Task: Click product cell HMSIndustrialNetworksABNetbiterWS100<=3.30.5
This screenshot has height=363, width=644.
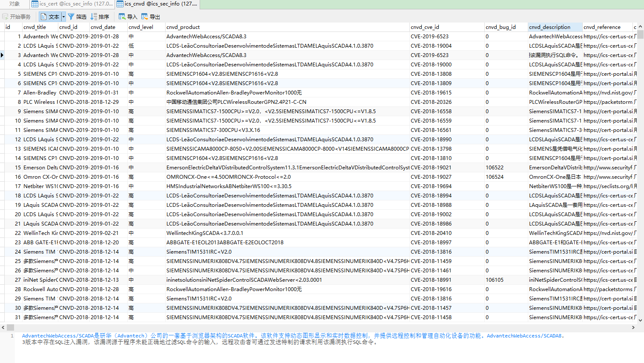Action: point(287,186)
